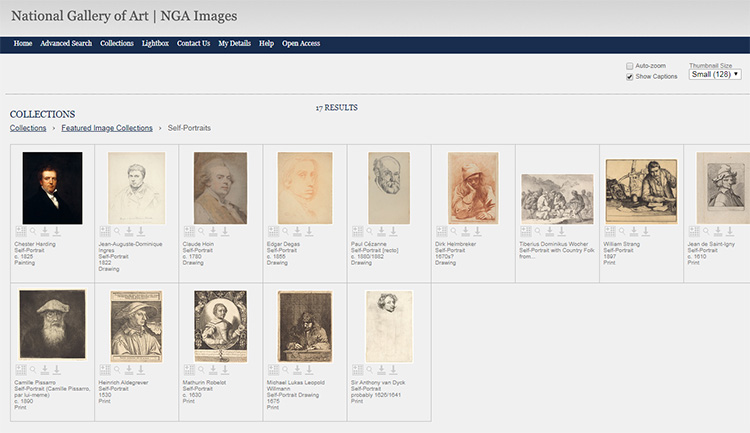
Task: Add Heinrich Aldegrever print to lightbox
Action: [105, 370]
